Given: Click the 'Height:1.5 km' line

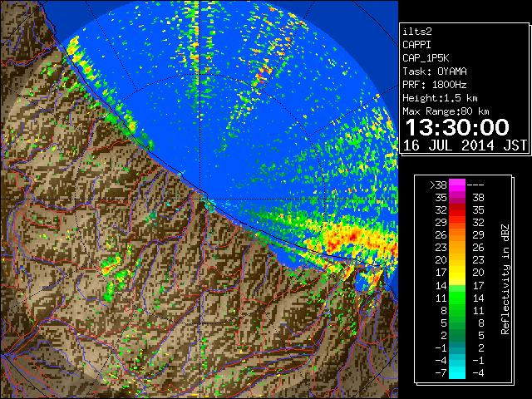Looking at the screenshot, I should point(440,98).
